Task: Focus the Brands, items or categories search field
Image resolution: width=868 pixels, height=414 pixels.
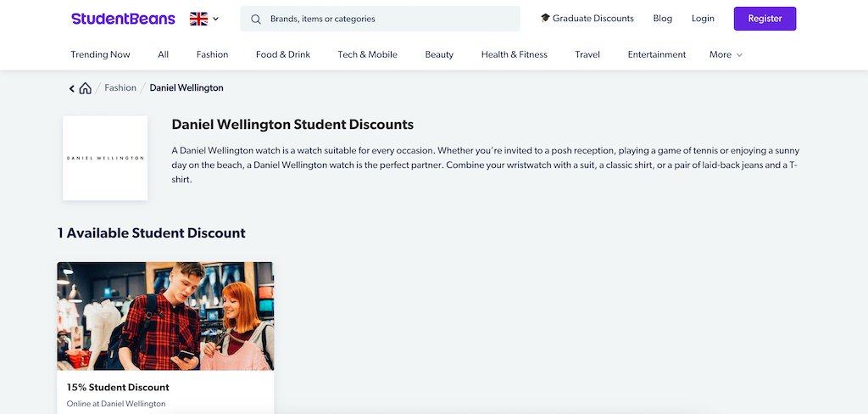Action: (380, 19)
